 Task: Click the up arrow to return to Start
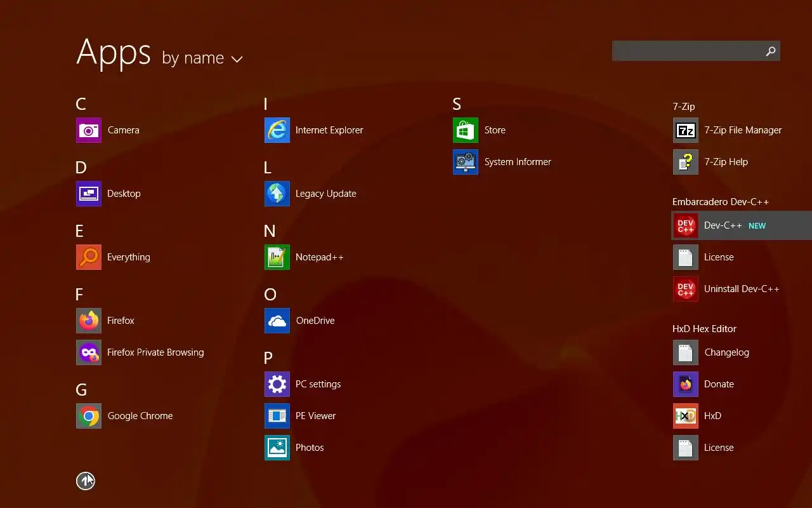(86, 481)
